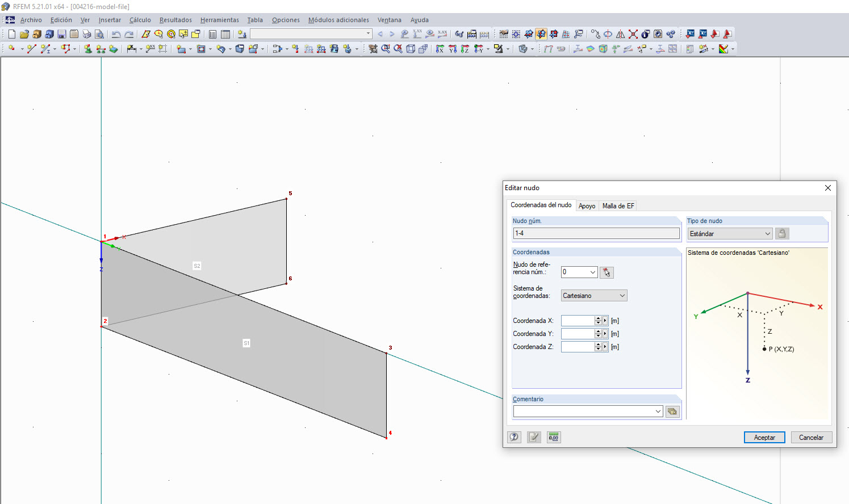Click the Mirror tool icon
849x504 pixels.
620,34
